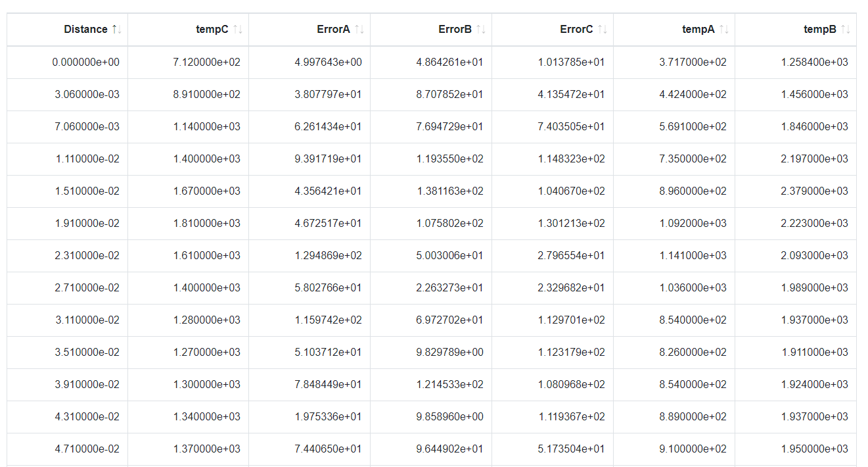
Task: Sort by the tempB column header label
Action: click(820, 30)
